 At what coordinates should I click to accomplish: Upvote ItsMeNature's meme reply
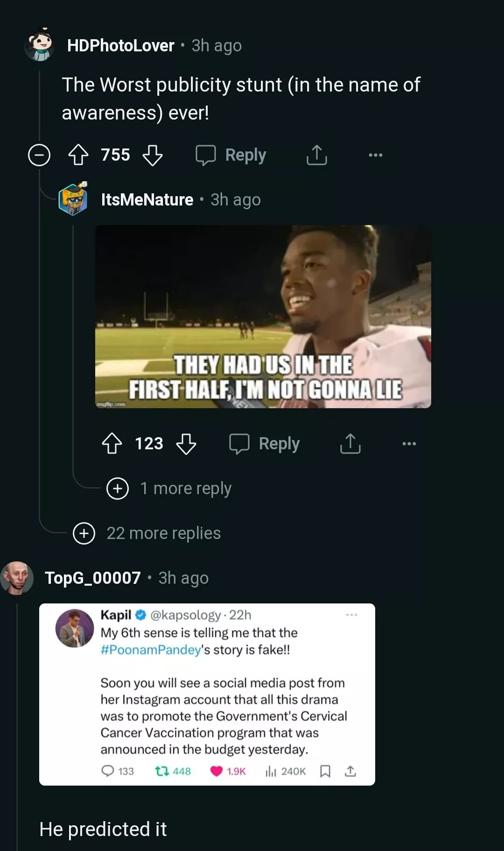coord(112,444)
